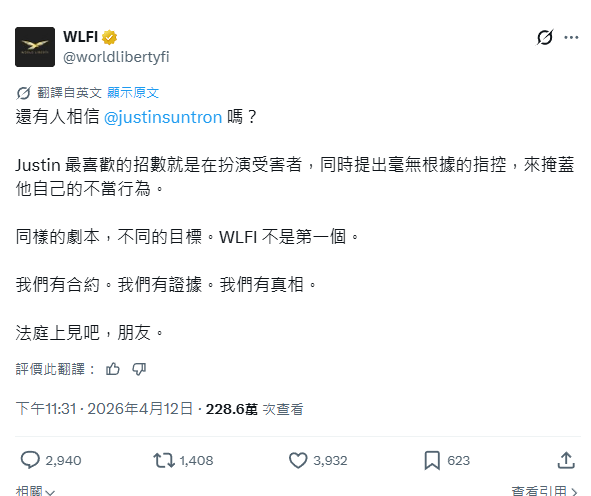Open the @justinsuntron mention
The image size is (591, 496).
(x=163, y=117)
